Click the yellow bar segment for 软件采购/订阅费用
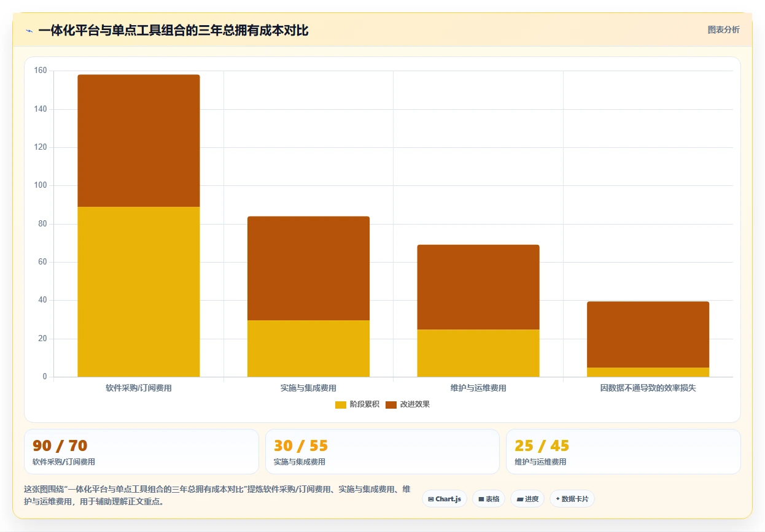765x532 pixels. (139, 291)
